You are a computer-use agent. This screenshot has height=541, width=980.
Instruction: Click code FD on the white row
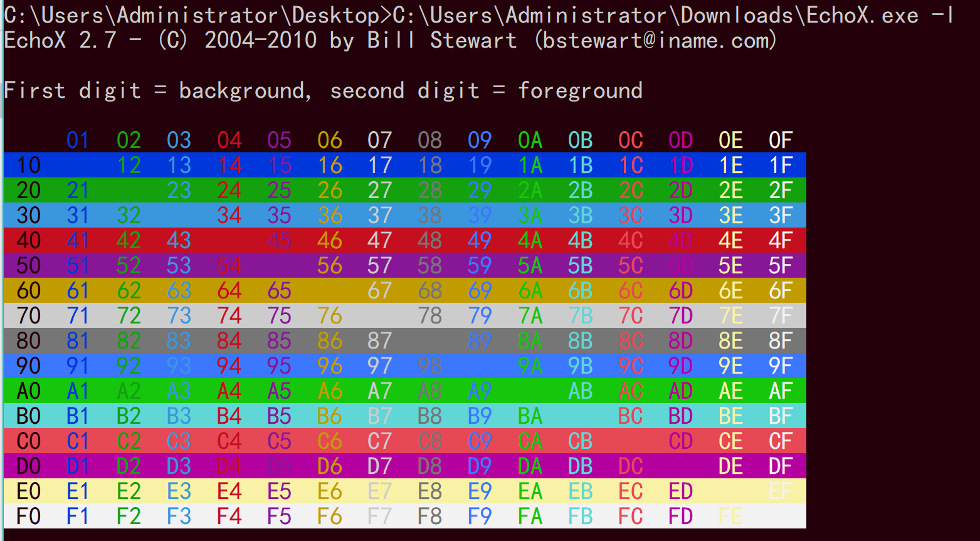pyautogui.click(x=680, y=516)
